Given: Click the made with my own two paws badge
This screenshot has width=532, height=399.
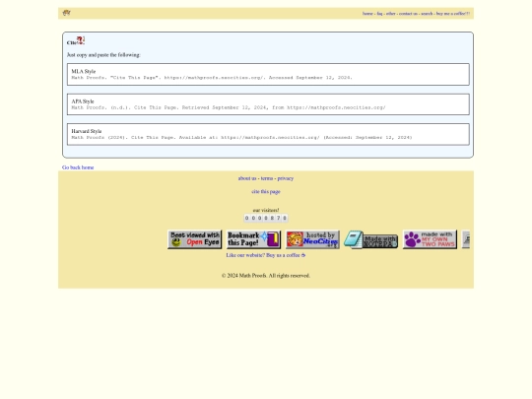Looking at the screenshot, I should coord(430,239).
